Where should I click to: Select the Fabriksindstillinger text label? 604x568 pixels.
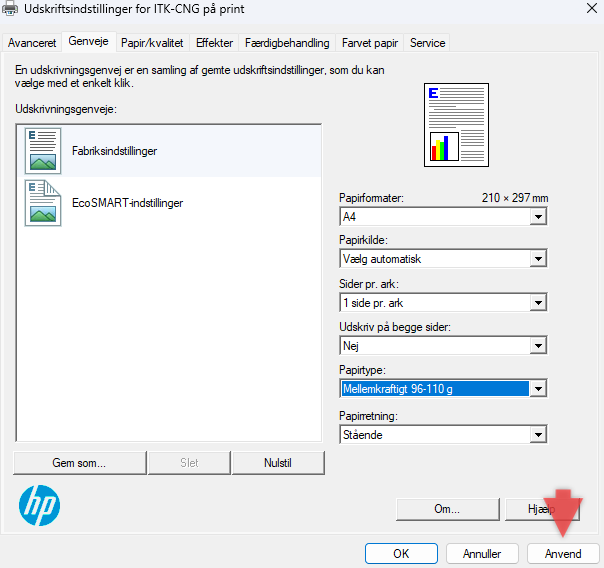[x=114, y=151]
